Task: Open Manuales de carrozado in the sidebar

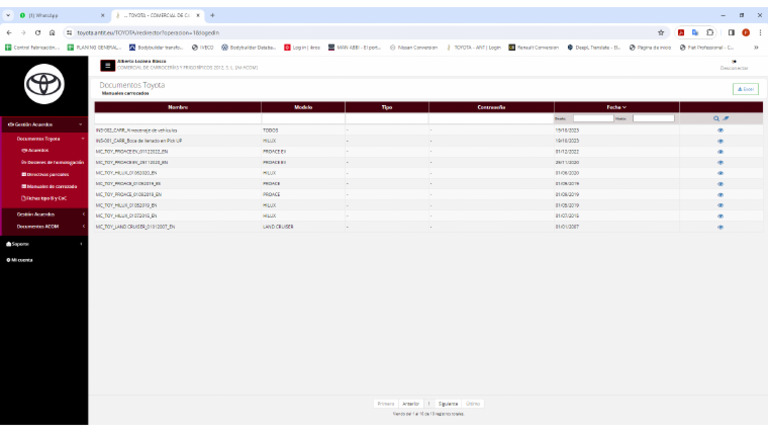Action: 48,186
